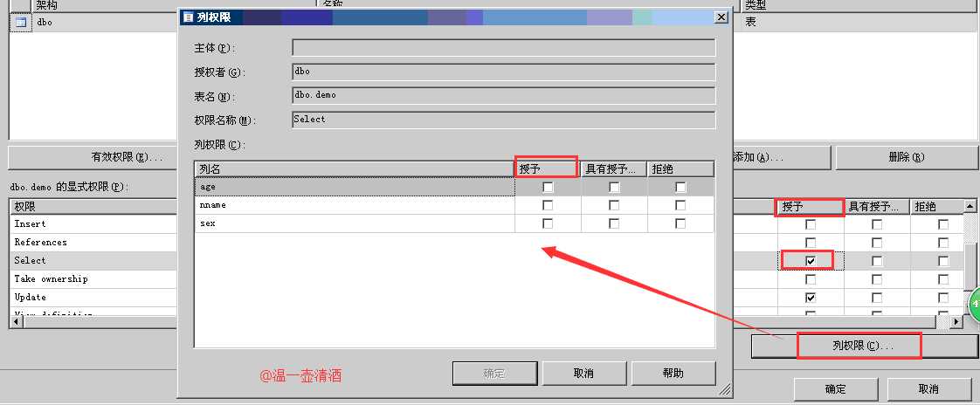This screenshot has width=980, height=405.
Task: Click 列名 column header
Action: click(355, 168)
